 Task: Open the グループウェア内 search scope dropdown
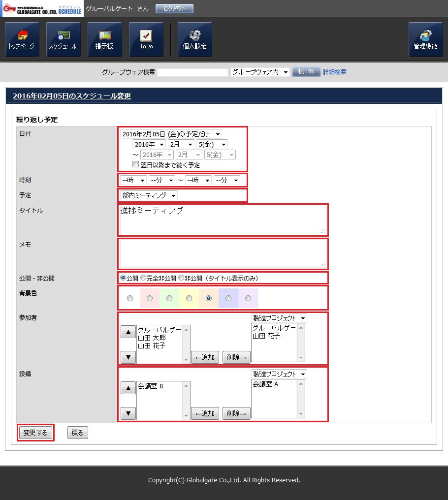pyautogui.click(x=260, y=72)
